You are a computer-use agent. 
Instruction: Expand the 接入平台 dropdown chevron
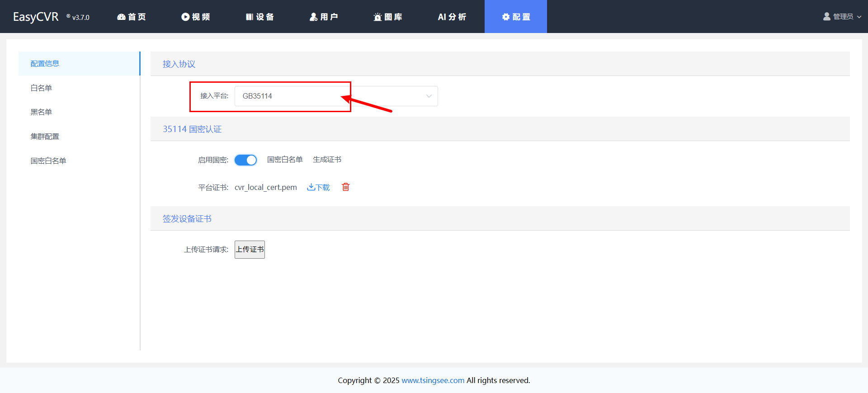[429, 96]
